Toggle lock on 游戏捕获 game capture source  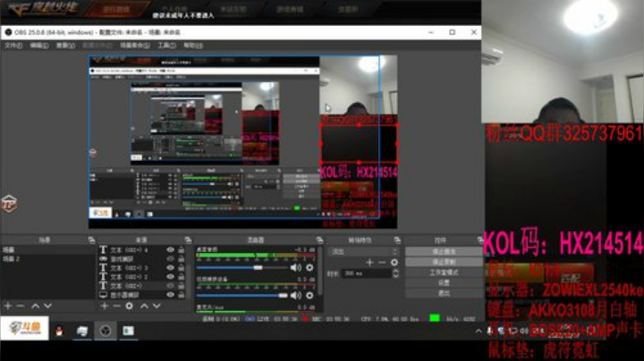[181, 258]
